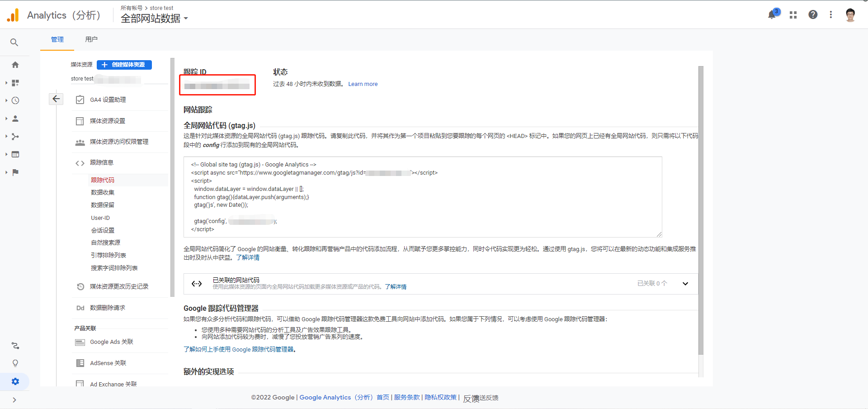Image resolution: width=868 pixels, height=409 pixels.
Task: Open Conversions reports flag icon
Action: coord(15,172)
